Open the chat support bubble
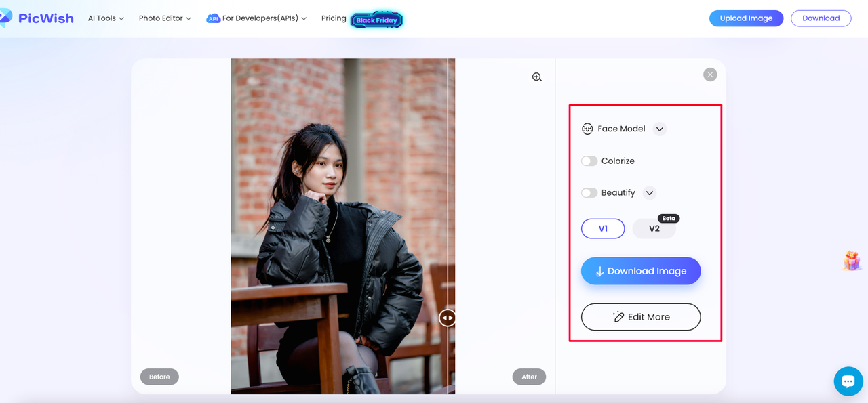This screenshot has width=868, height=403. [x=848, y=381]
